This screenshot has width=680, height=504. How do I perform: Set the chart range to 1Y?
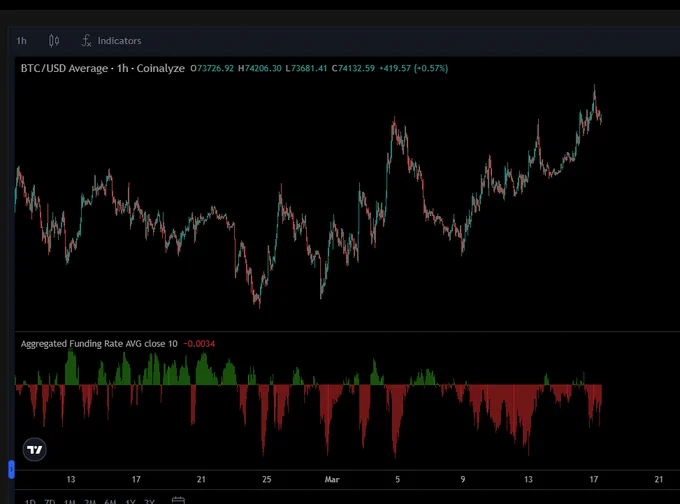point(130,502)
